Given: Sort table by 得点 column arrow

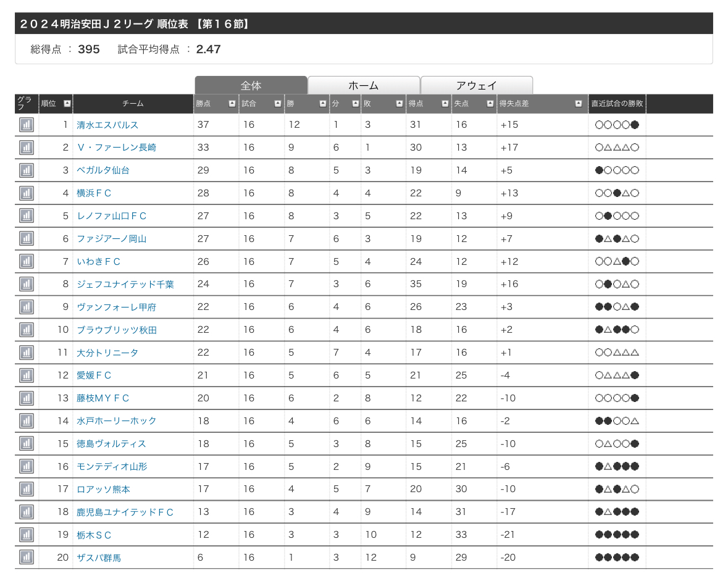Looking at the screenshot, I should pyautogui.click(x=445, y=104).
